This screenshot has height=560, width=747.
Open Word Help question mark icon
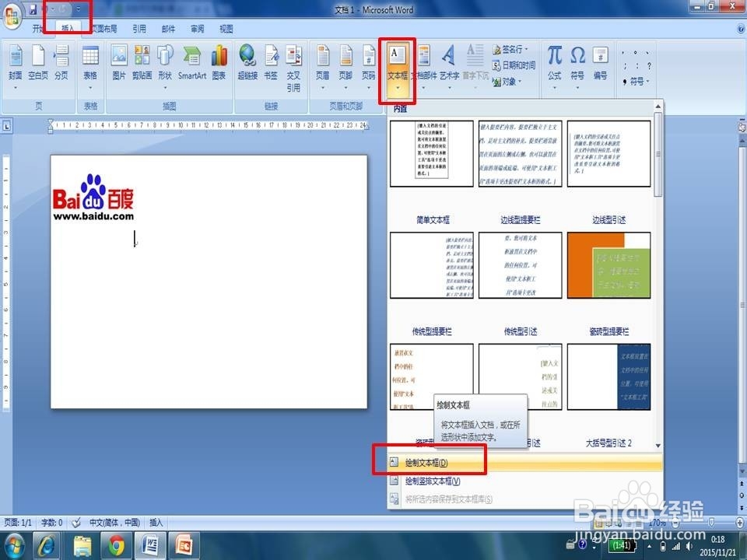(x=740, y=29)
